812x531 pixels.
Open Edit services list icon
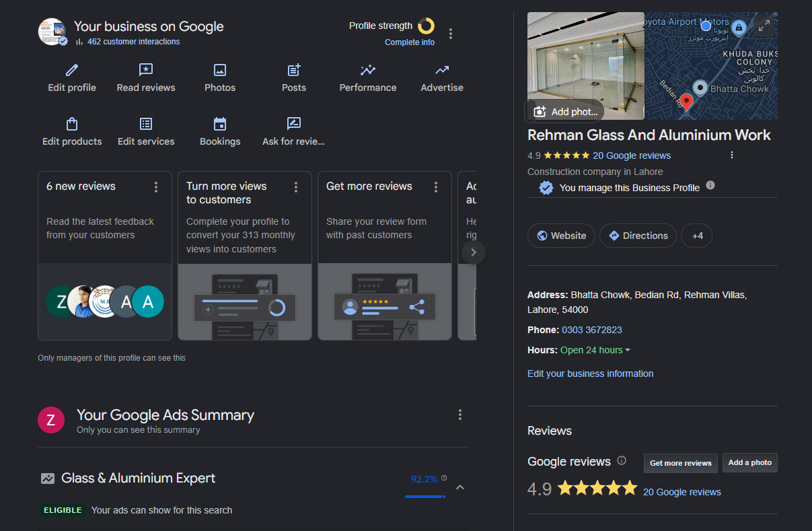(x=146, y=124)
